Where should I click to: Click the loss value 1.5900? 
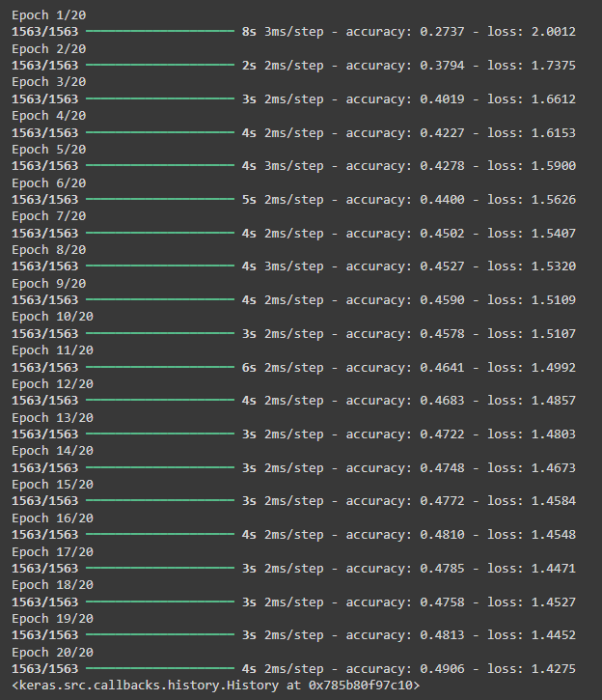(x=554, y=166)
